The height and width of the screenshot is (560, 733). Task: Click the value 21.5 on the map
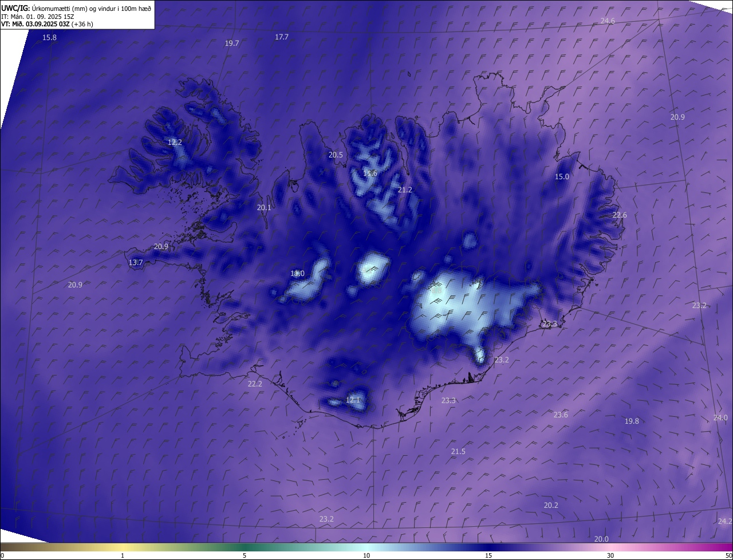[x=458, y=452]
